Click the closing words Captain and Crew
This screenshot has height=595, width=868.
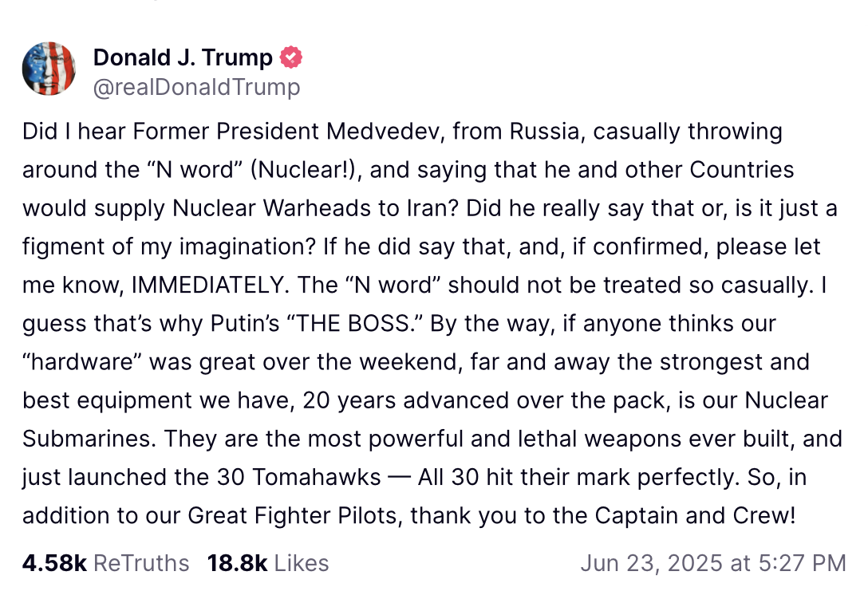[696, 516]
